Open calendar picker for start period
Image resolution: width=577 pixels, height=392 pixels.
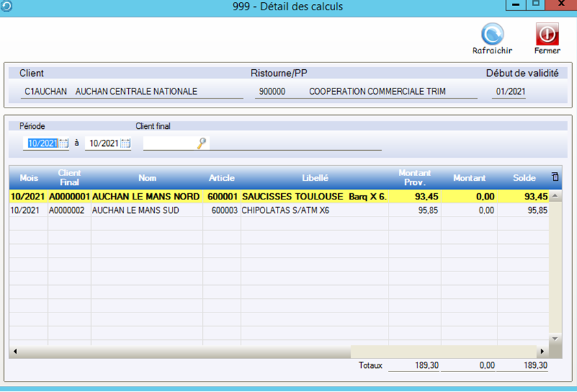tap(64, 143)
